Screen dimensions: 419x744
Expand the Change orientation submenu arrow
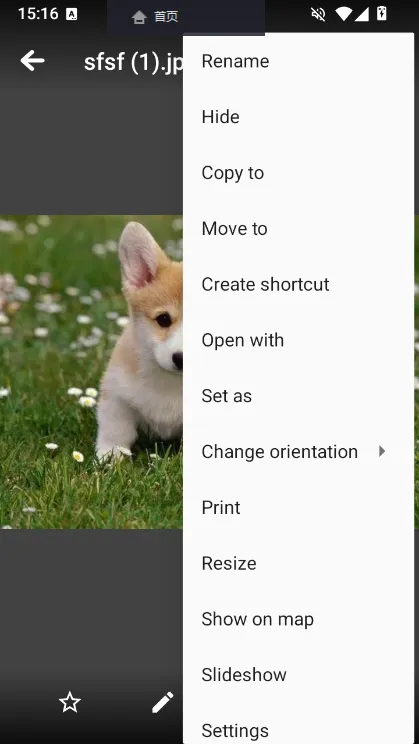click(382, 451)
